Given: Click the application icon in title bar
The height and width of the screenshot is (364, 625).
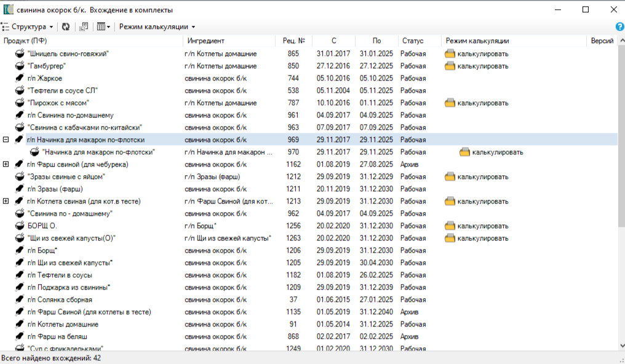Looking at the screenshot, I should click(8, 10).
